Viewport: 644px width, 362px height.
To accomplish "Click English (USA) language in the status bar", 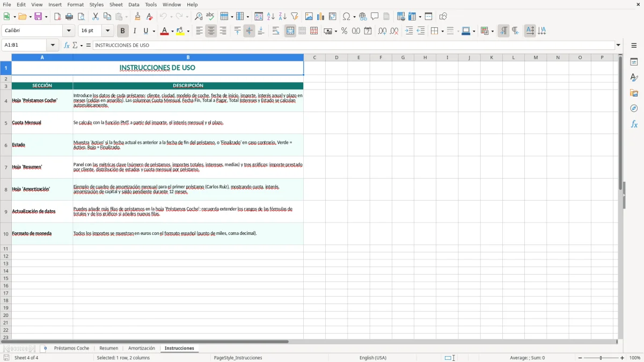I will pyautogui.click(x=373, y=358).
